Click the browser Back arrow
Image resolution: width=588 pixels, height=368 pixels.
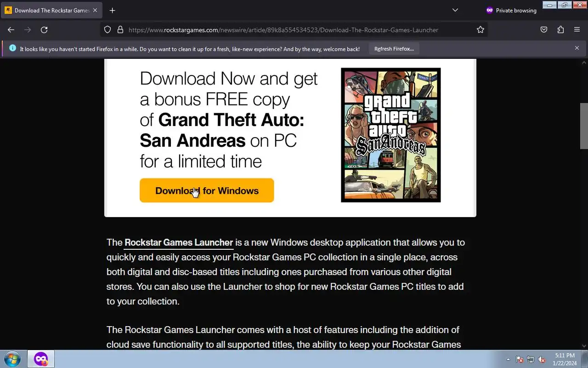tap(11, 30)
